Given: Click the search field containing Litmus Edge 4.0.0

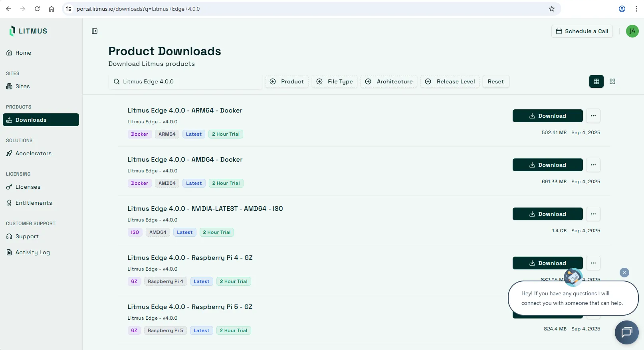Looking at the screenshot, I should [x=185, y=81].
